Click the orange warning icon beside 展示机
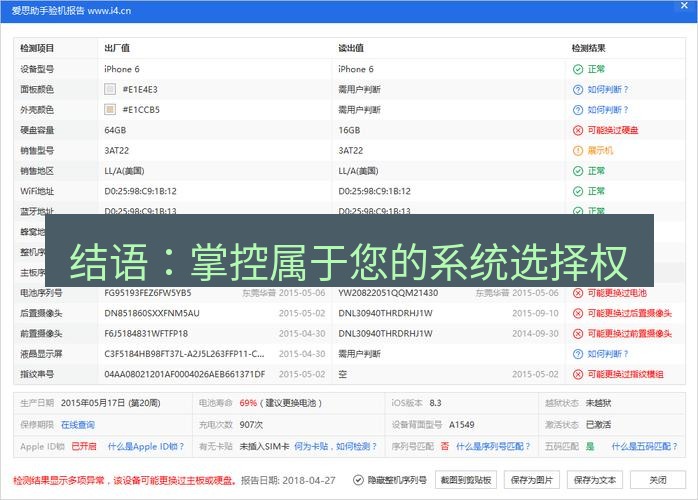 pyautogui.click(x=577, y=150)
